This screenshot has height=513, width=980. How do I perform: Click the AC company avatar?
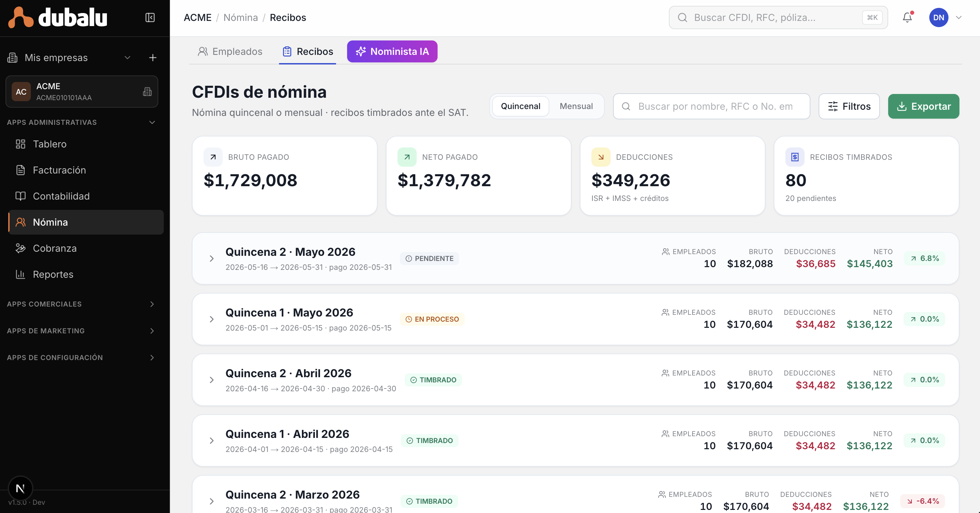point(21,92)
